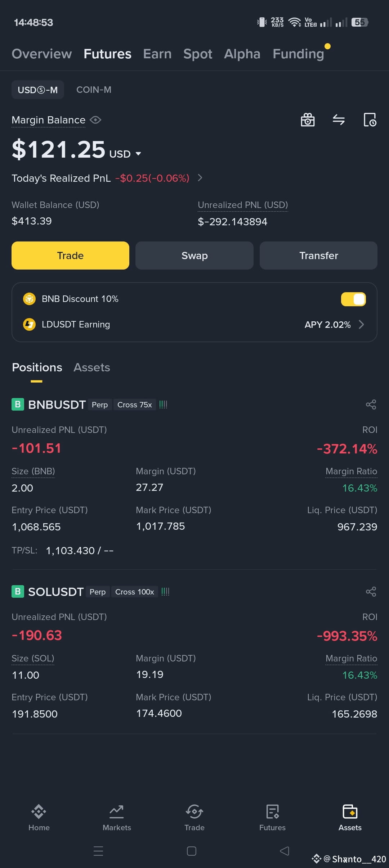Expand LDUSDT Earning APY 2.02% chevron

(x=361, y=325)
